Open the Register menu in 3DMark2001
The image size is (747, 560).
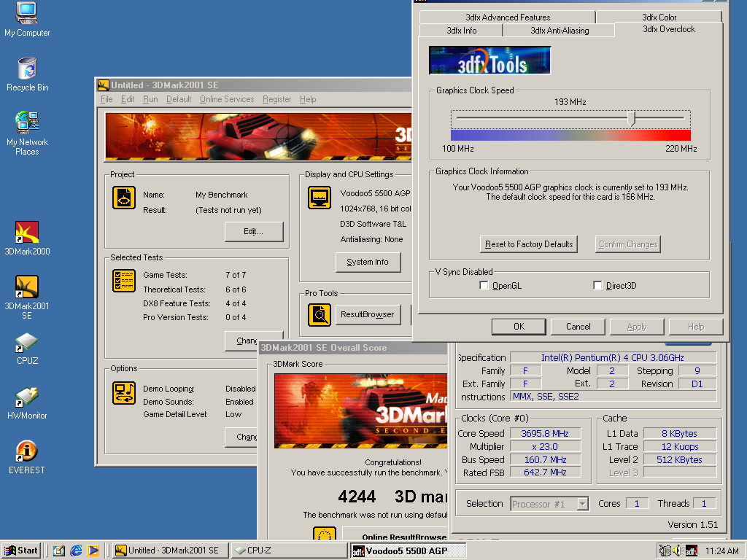[276, 99]
